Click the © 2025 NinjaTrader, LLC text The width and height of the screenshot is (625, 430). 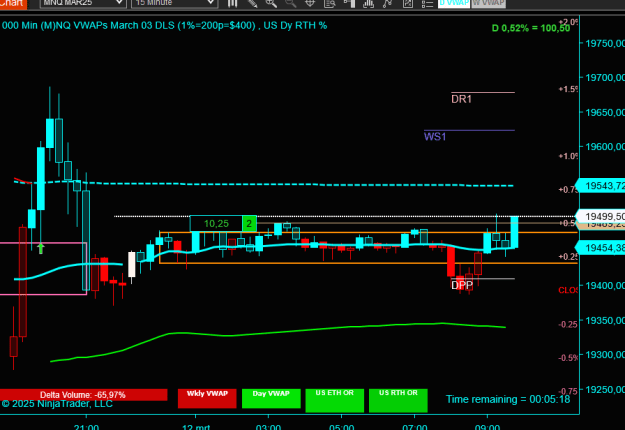[x=57, y=404]
